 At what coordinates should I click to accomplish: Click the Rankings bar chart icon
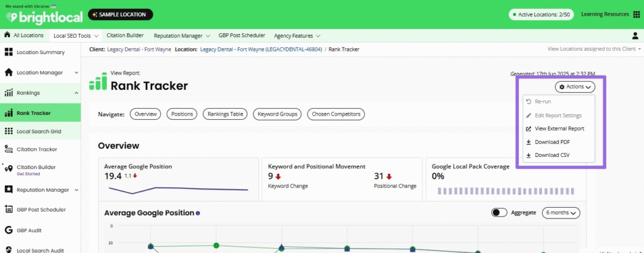pyautogui.click(x=8, y=93)
